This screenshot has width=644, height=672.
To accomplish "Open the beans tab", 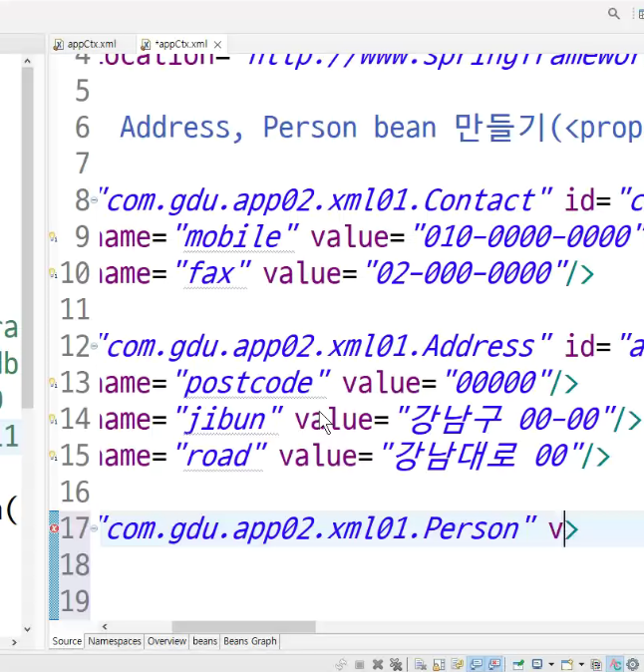I will [204, 641].
